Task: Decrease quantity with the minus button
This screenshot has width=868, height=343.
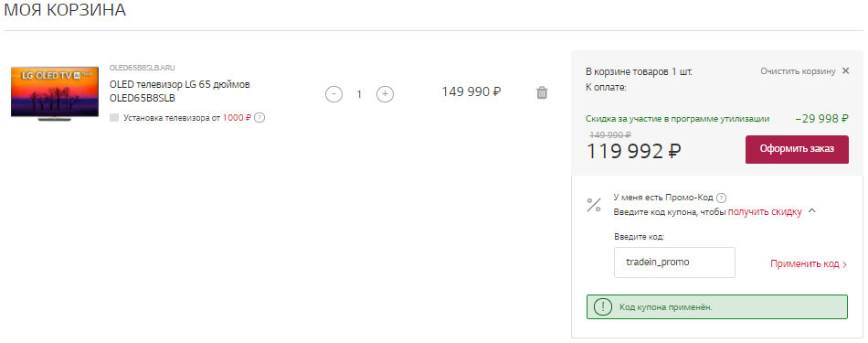Action: pyautogui.click(x=333, y=94)
